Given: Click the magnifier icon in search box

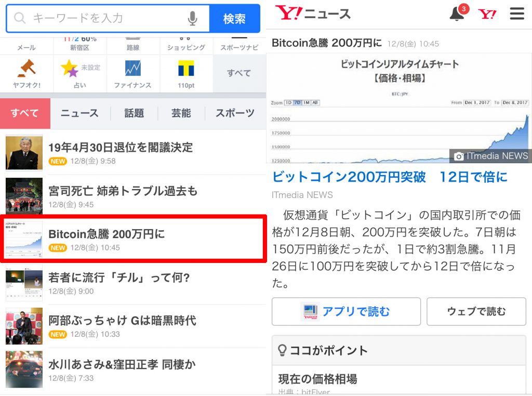Looking at the screenshot, I should click(20, 18).
